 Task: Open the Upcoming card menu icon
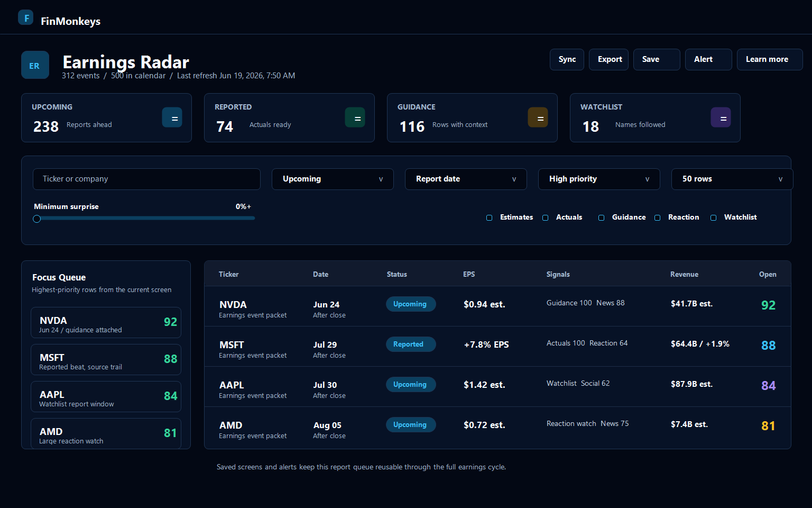(x=172, y=117)
